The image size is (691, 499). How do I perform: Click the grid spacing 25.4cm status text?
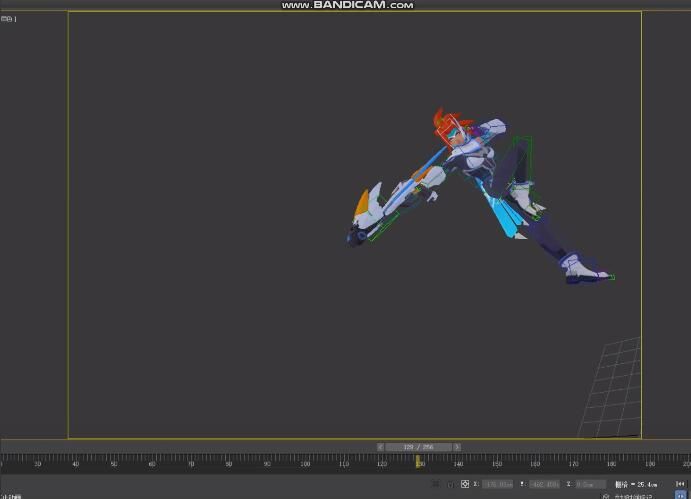636,484
